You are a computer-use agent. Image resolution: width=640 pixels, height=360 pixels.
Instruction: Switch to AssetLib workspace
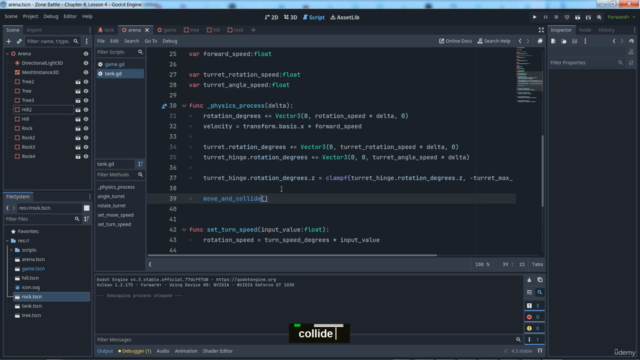[345, 17]
